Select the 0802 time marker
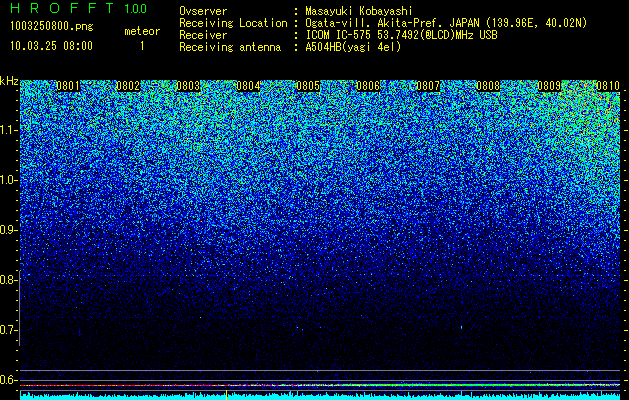The height and width of the screenshot is (400, 629). 128,86
